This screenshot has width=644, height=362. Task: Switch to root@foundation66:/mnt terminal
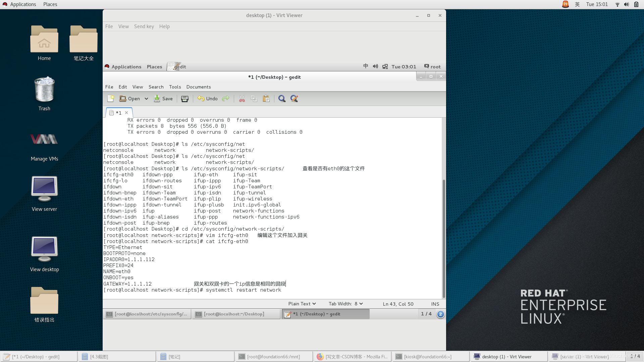pyautogui.click(x=274, y=357)
